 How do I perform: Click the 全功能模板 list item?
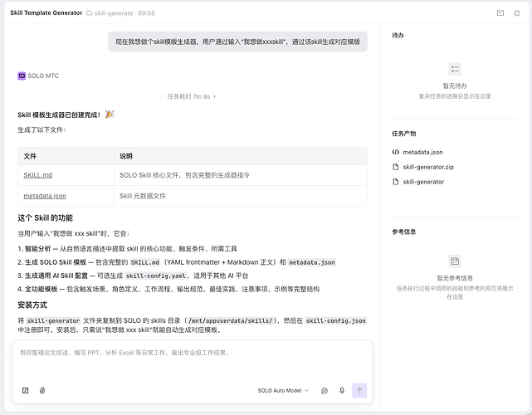[168, 289]
